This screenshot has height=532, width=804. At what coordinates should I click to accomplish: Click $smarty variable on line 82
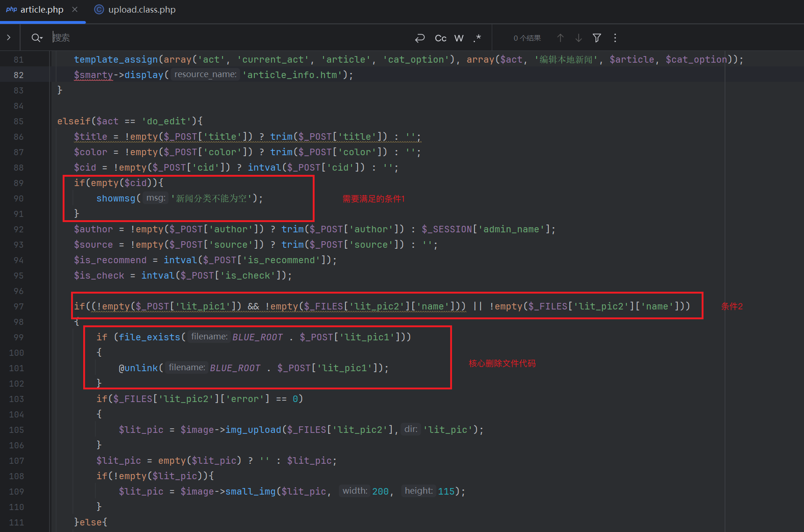[x=93, y=75]
